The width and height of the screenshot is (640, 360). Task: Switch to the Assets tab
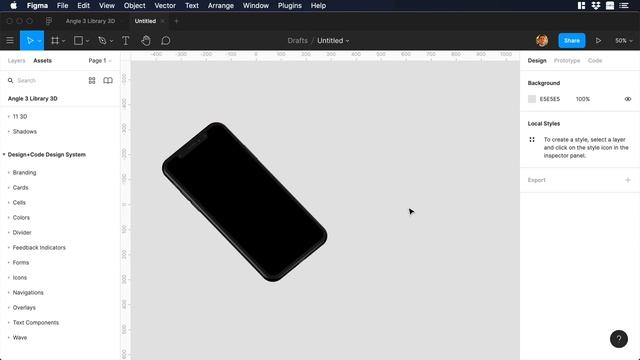click(42, 60)
